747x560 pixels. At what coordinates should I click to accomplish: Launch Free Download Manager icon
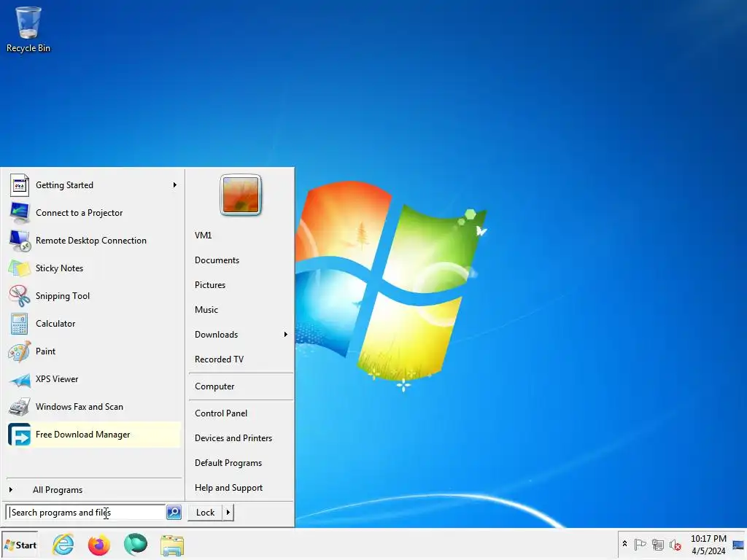pyautogui.click(x=20, y=435)
